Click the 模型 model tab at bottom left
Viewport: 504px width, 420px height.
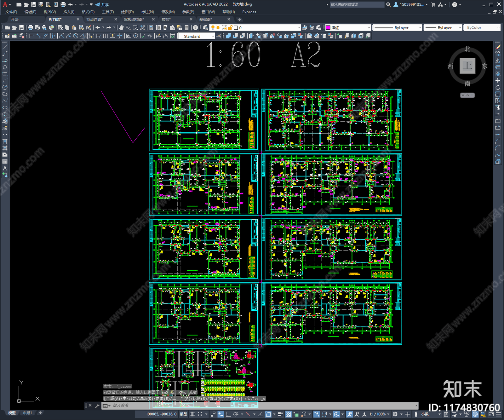click(x=12, y=413)
